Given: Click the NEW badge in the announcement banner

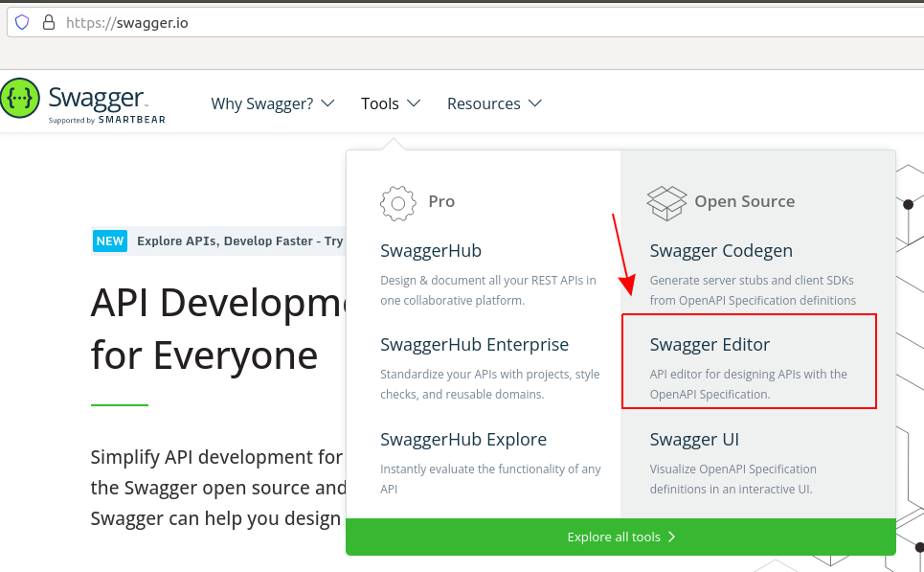Looking at the screenshot, I should click(109, 240).
